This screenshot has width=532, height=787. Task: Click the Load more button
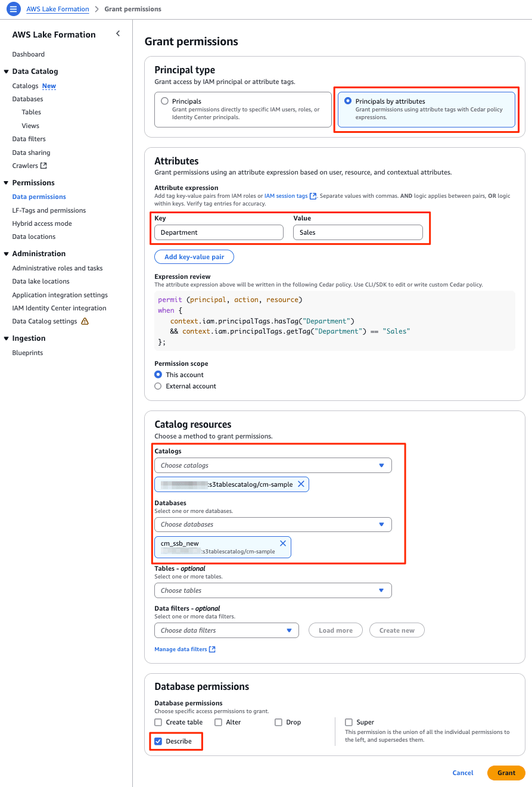pyautogui.click(x=335, y=630)
